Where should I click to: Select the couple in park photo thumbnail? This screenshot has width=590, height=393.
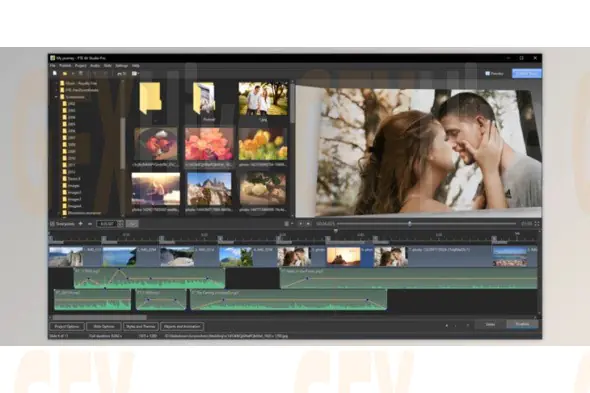pos(263,99)
